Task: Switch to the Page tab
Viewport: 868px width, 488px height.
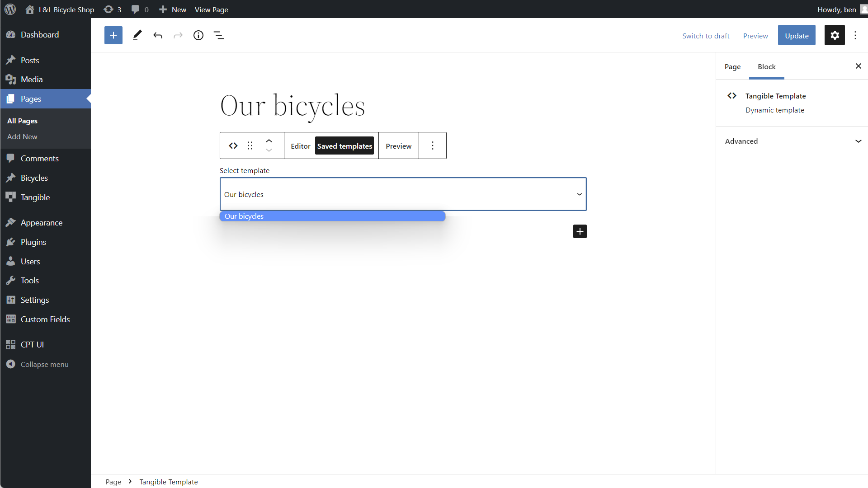Action: coord(732,66)
